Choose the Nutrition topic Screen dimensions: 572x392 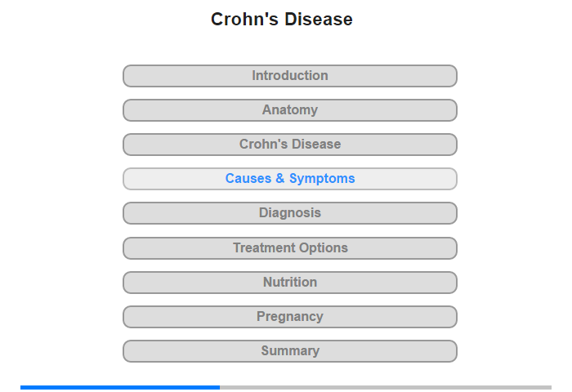point(290,283)
